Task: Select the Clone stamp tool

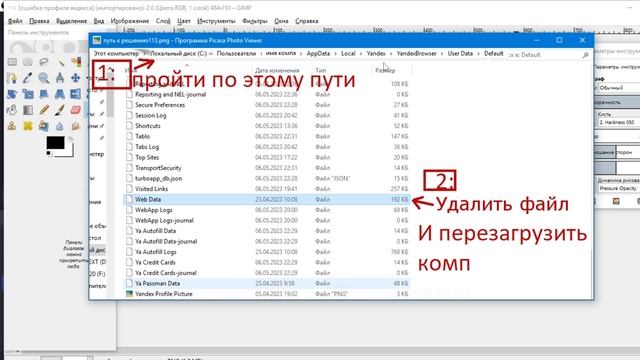Action: (12, 126)
